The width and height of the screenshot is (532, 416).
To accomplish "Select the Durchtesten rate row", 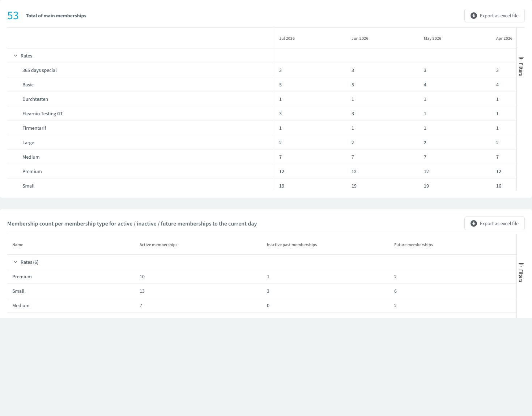I will pos(262,99).
